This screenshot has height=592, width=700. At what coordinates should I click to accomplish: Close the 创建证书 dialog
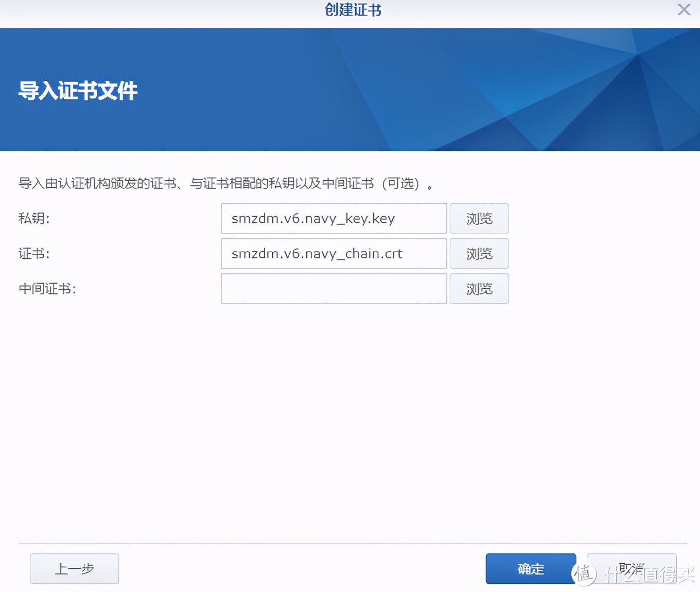point(684,9)
